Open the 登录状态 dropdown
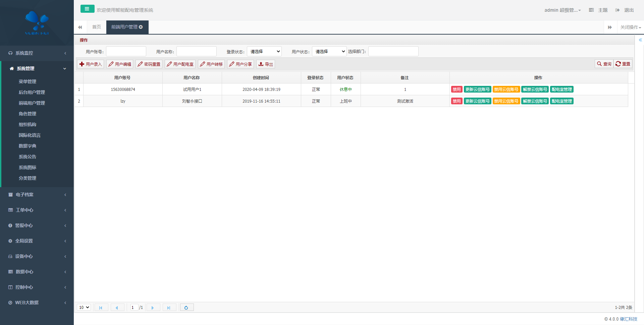644x325 pixels. [x=264, y=52]
